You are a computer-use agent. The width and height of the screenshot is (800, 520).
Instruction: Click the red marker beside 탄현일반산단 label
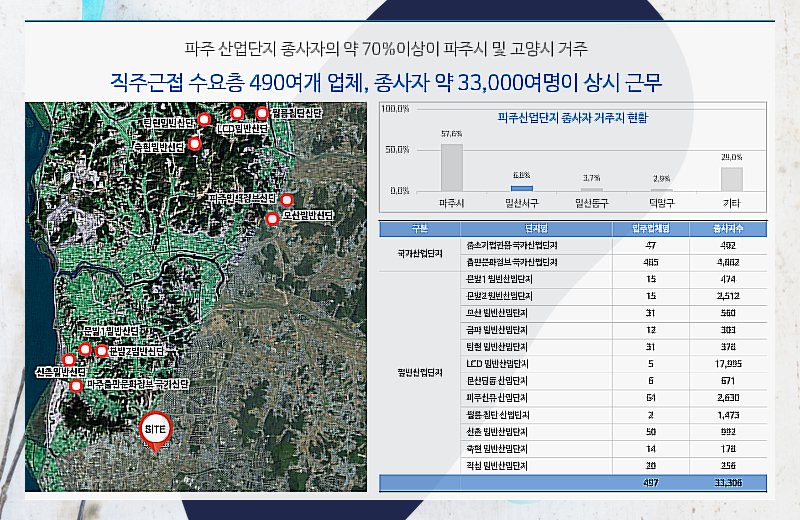click(204, 119)
